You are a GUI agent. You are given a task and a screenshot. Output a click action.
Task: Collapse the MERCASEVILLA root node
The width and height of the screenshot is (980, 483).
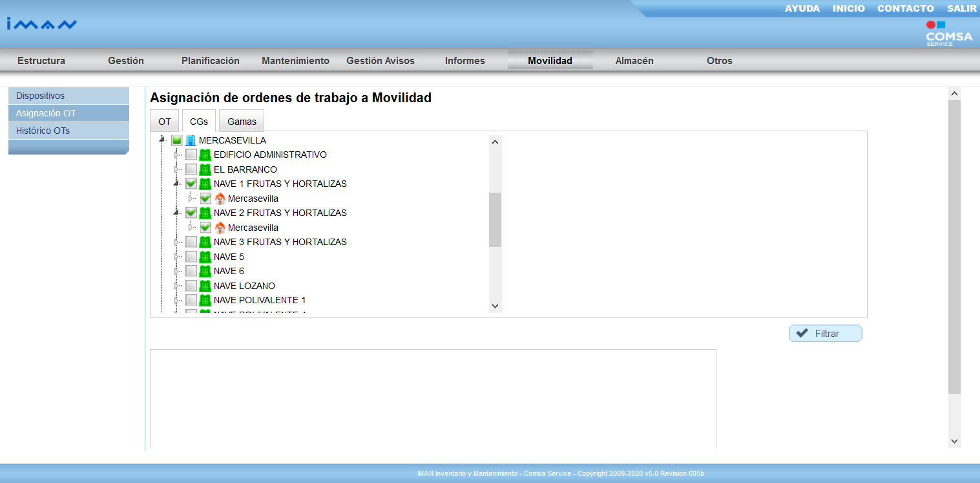(163, 140)
